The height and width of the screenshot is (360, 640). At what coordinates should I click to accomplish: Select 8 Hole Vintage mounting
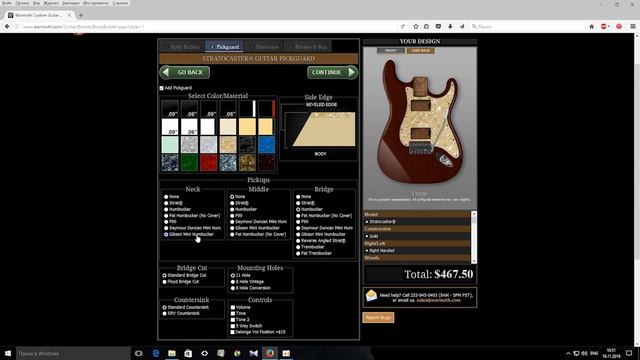pyautogui.click(x=233, y=282)
